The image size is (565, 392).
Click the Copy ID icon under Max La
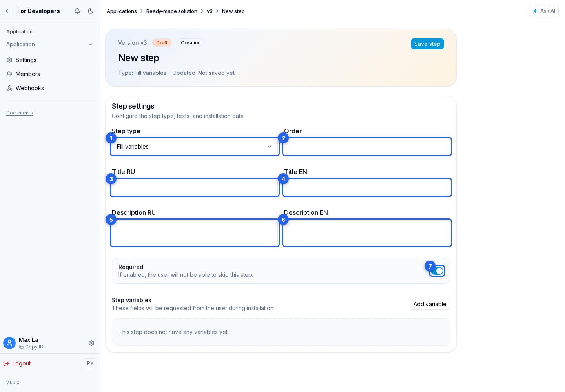click(x=21, y=347)
